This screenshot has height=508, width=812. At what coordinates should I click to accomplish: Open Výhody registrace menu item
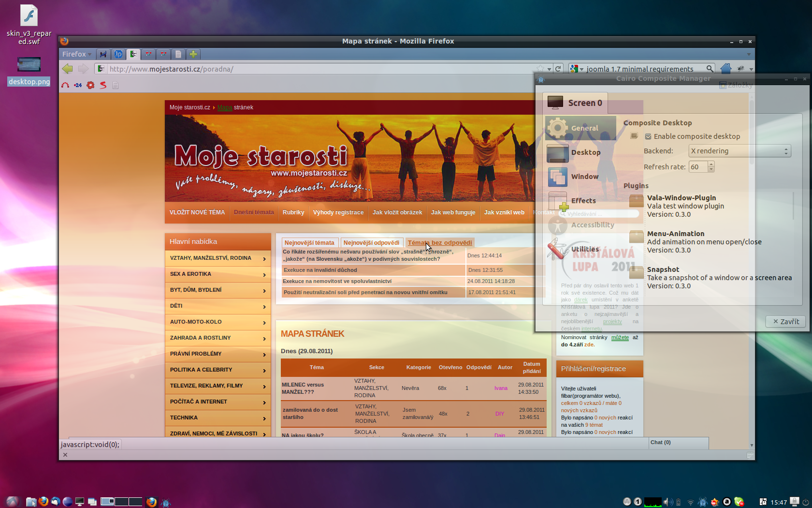click(338, 212)
